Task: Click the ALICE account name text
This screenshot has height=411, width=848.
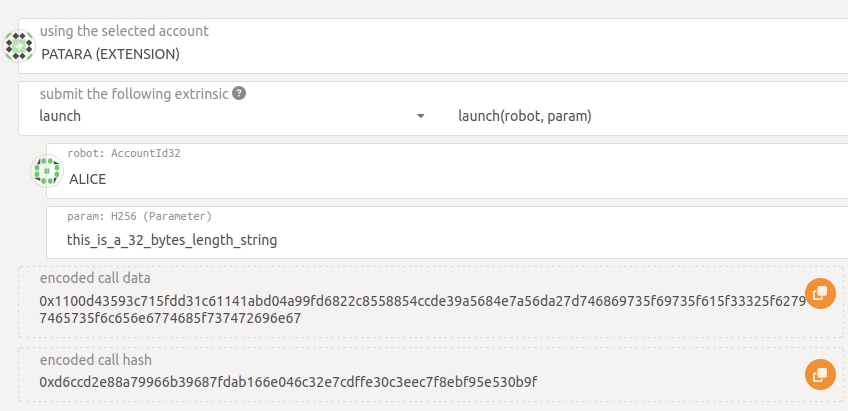Action: pos(87,179)
